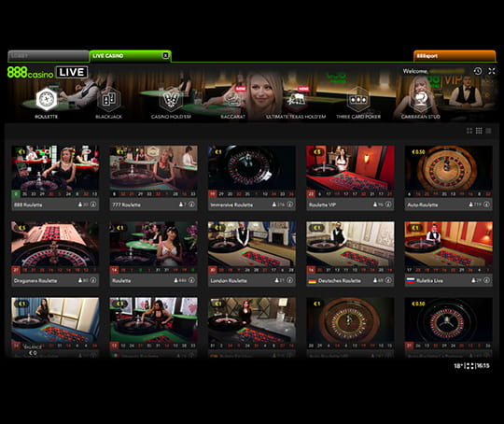The height and width of the screenshot is (424, 504).
Task: Join the Deutsches Roulette table
Action: [x=350, y=244]
